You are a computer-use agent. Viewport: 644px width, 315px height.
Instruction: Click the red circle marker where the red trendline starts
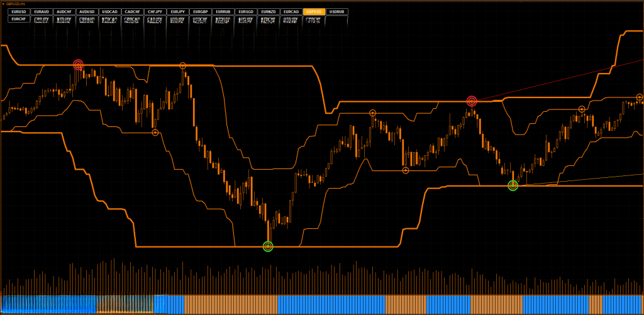pyautogui.click(x=472, y=101)
